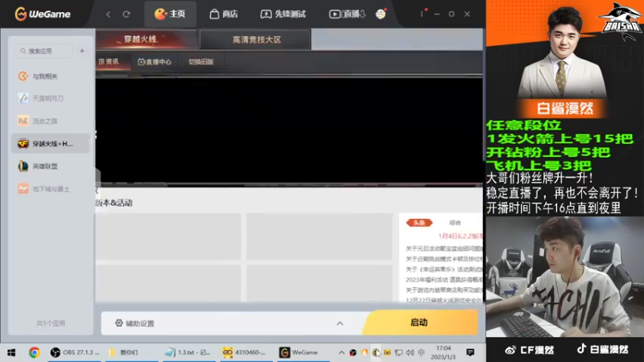This screenshot has width=644, height=362.
Task: Click the 共5个应用 app count text
Action: tap(51, 323)
